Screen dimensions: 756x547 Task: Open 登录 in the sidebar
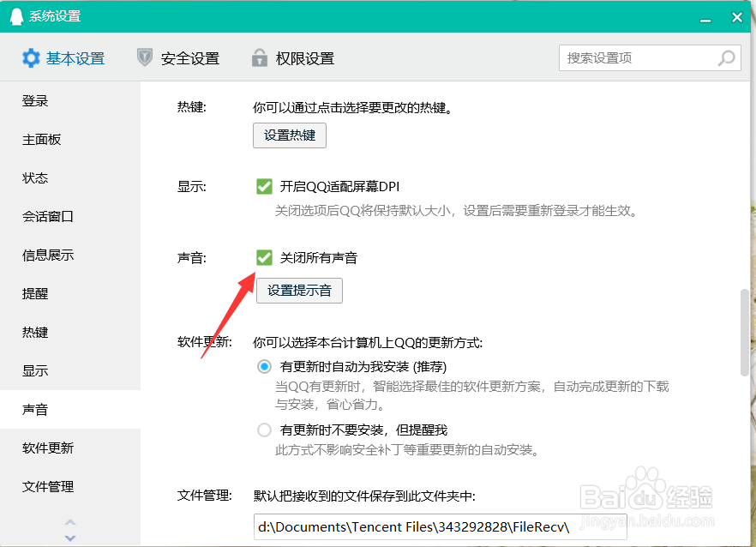pyautogui.click(x=70, y=101)
